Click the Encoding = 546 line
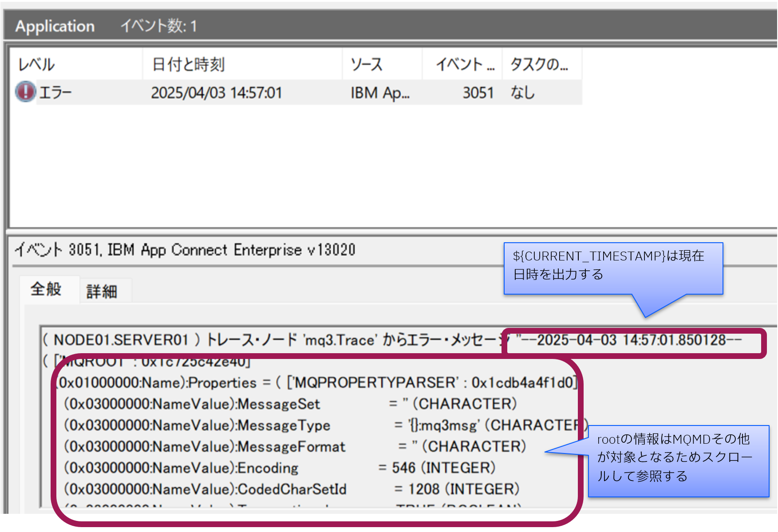 point(280,468)
